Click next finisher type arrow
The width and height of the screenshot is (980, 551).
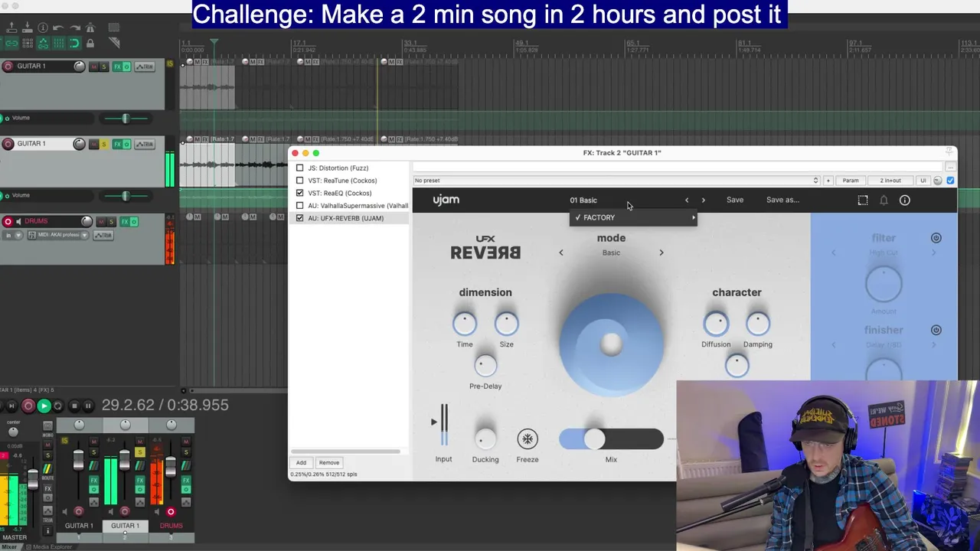point(934,344)
